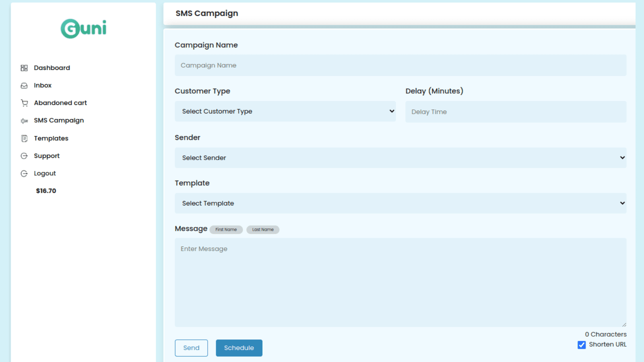Open the Inbox via its envelope icon
This screenshot has height=362, width=644.
pyautogui.click(x=24, y=85)
